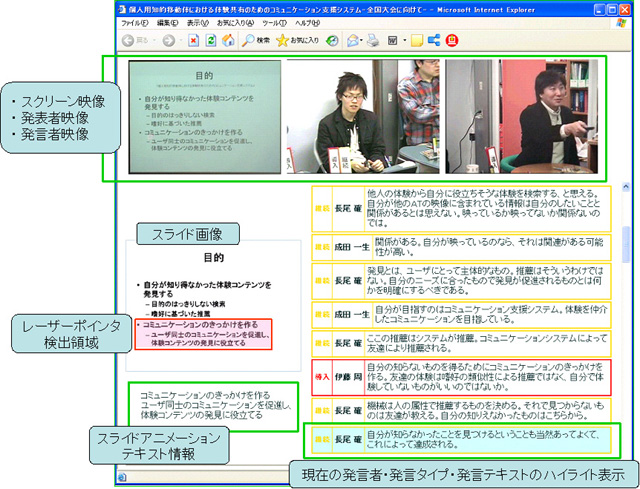Image resolution: width=640 pixels, height=489 pixels.
Task: Open the ファイル(F) menu
Action: click(135, 23)
